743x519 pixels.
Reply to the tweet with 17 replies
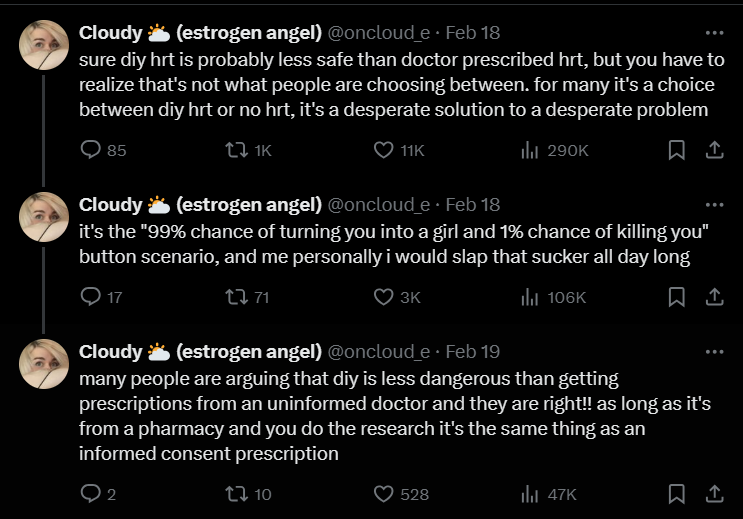tap(91, 297)
